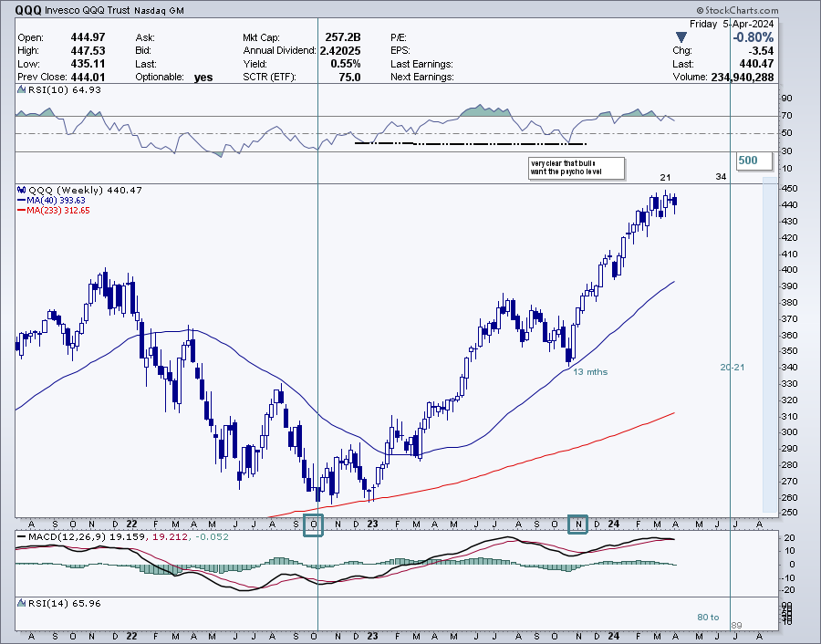Click the Next Earnings label
821x644 pixels.
422,77
